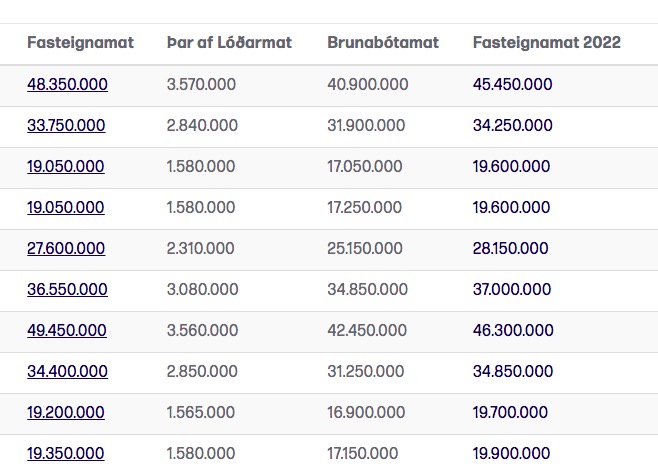
Task: Select the 40.900.000 Brunabótamat cell
Action: point(368,84)
